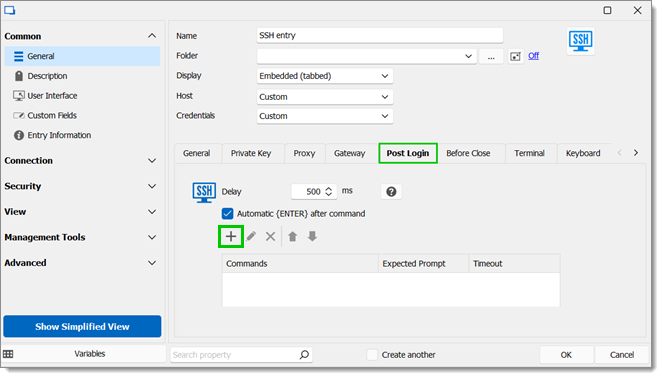The height and width of the screenshot is (378, 662).
Task: Expand the Connection section
Action: click(x=152, y=161)
